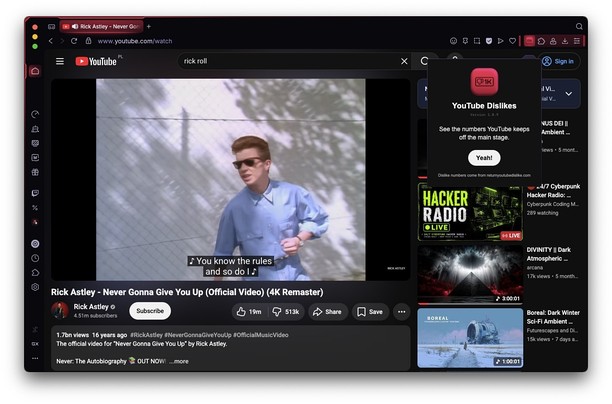Open the three-dots more actions button
The image size is (612, 404).
[402, 311]
